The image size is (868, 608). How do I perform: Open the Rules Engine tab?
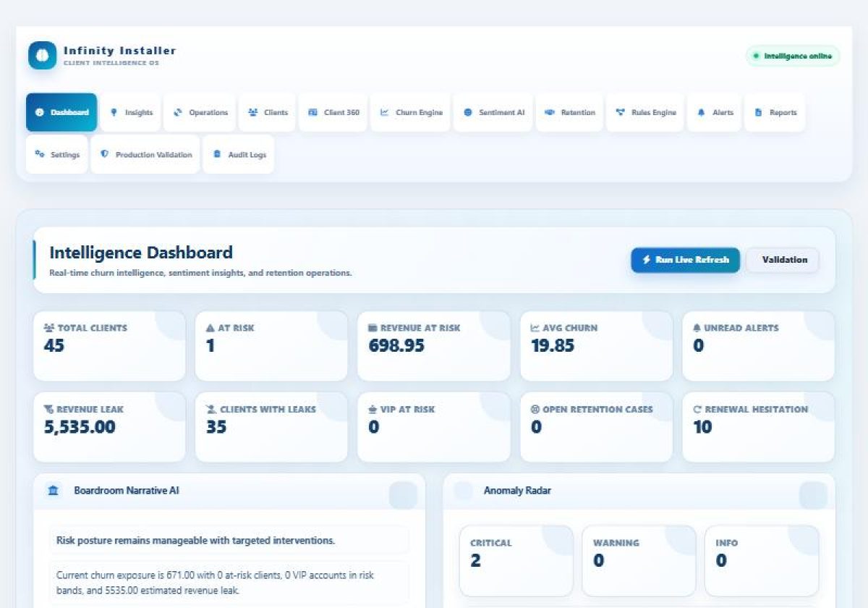[645, 112]
